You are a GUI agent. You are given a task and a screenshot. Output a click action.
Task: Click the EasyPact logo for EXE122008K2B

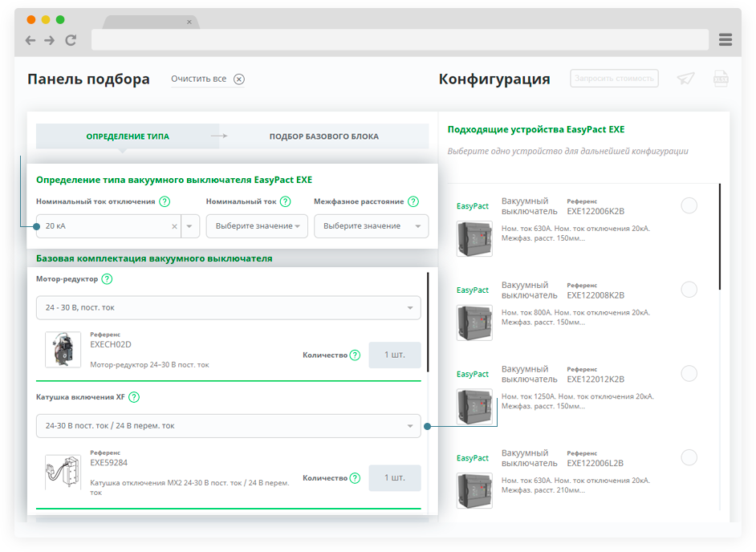coord(473,290)
